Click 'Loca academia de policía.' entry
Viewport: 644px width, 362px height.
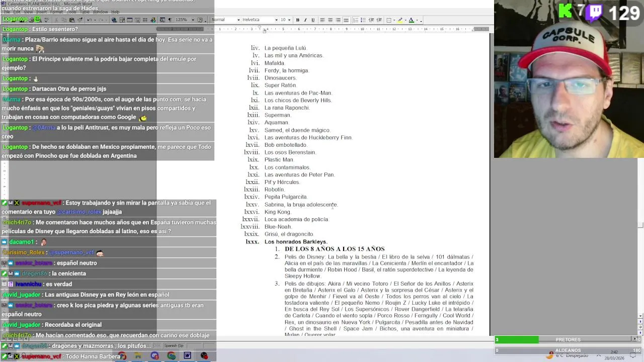pyautogui.click(x=296, y=219)
